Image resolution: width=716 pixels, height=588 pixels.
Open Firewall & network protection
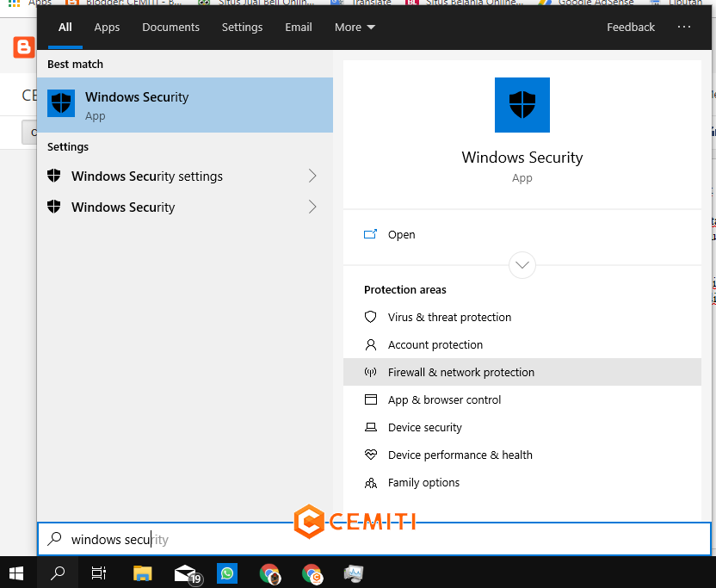coord(522,372)
